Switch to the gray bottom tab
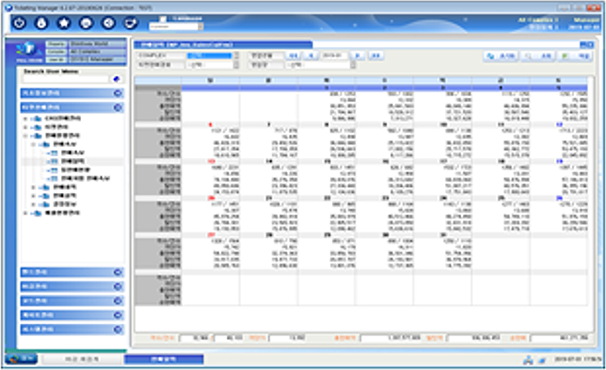The width and height of the screenshot is (606, 370). 82,359
